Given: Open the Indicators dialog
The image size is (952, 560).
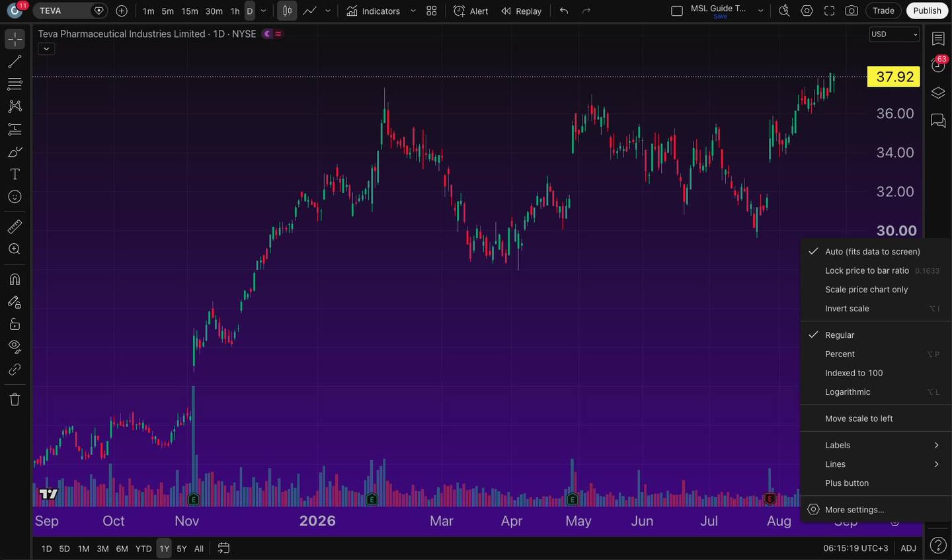Looking at the screenshot, I should (374, 11).
